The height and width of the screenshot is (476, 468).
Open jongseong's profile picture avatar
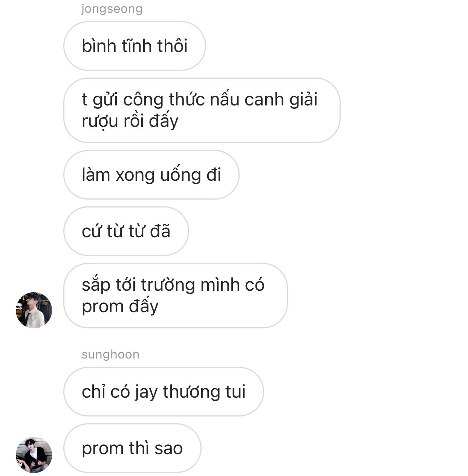[34, 310]
